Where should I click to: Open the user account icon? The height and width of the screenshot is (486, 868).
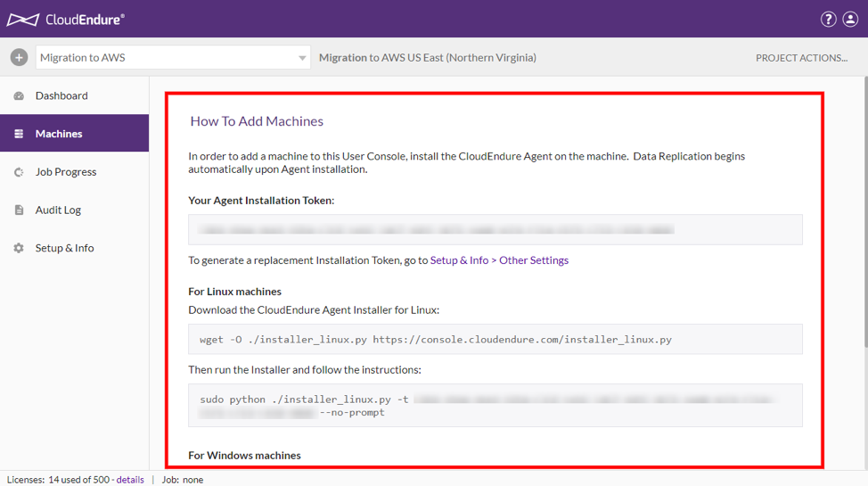click(850, 20)
